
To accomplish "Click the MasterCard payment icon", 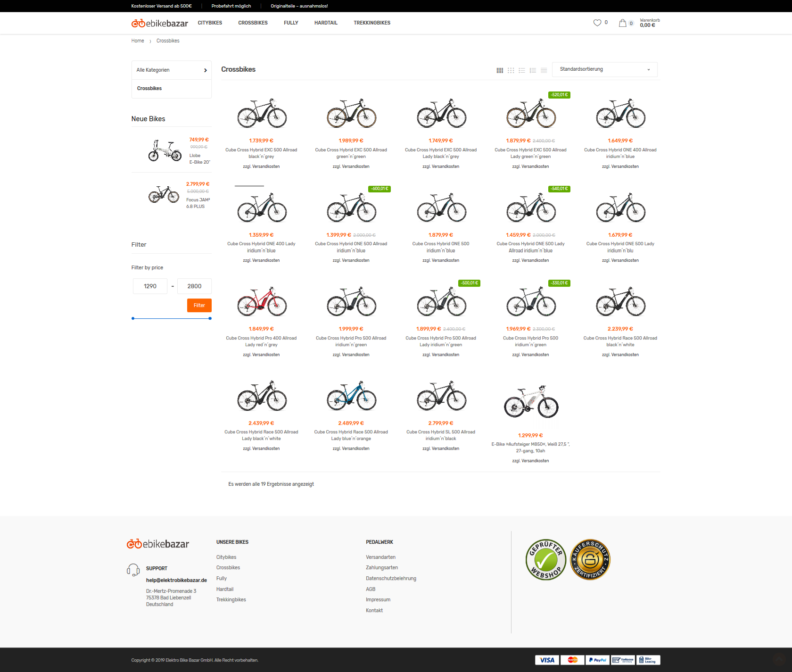I will pos(572,660).
